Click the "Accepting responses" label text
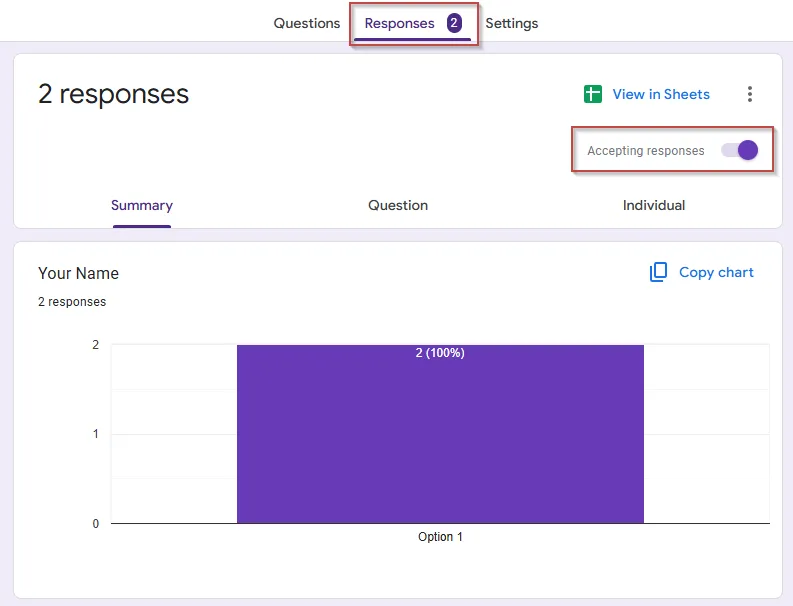 [x=645, y=151]
